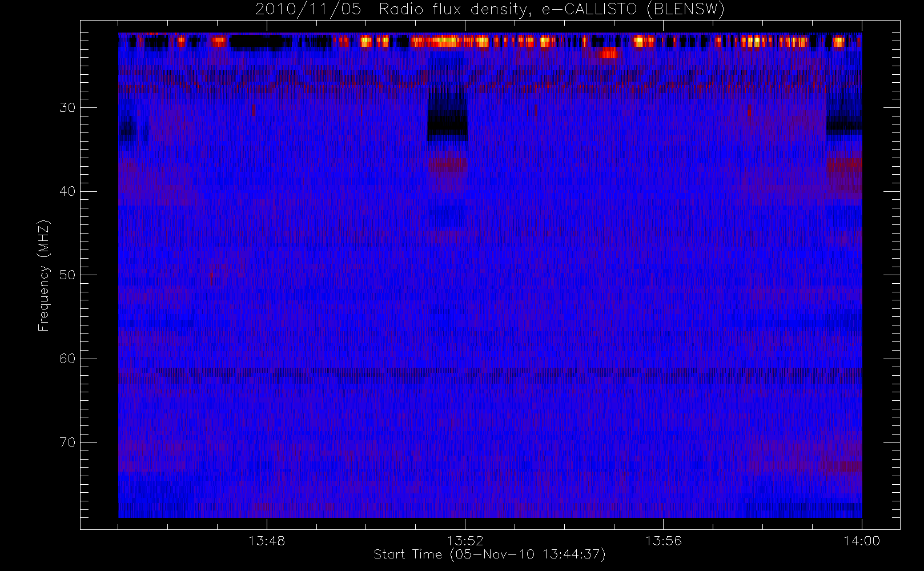924x571 pixels.
Task: Click the 13:52 time tick label
Action: (465, 541)
